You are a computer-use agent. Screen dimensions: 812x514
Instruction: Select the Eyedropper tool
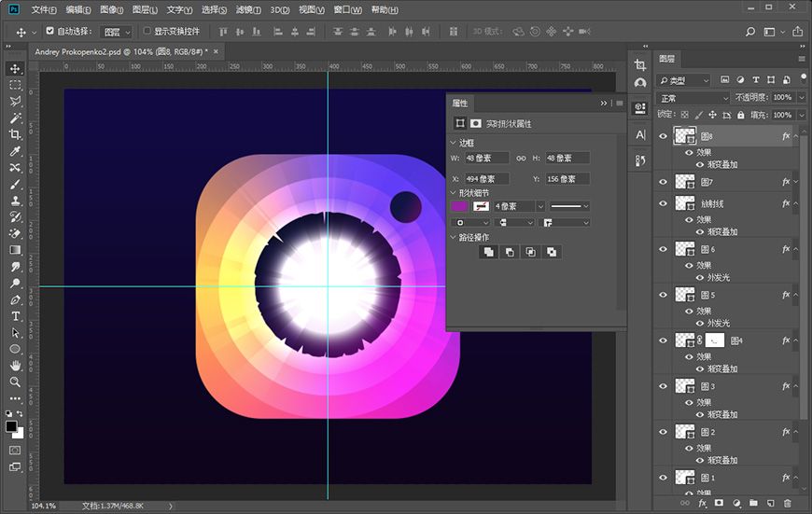pos(15,151)
